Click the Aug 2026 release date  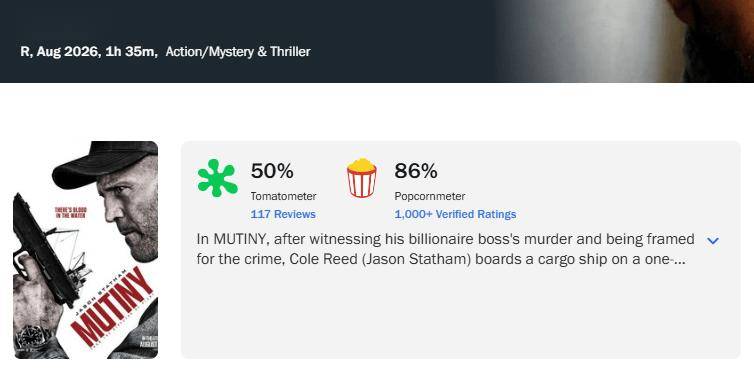67,52
